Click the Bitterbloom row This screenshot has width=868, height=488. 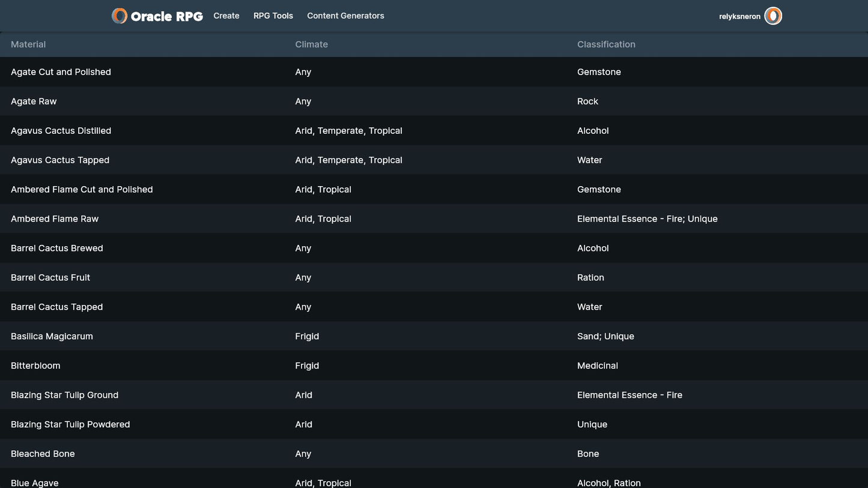(35, 366)
